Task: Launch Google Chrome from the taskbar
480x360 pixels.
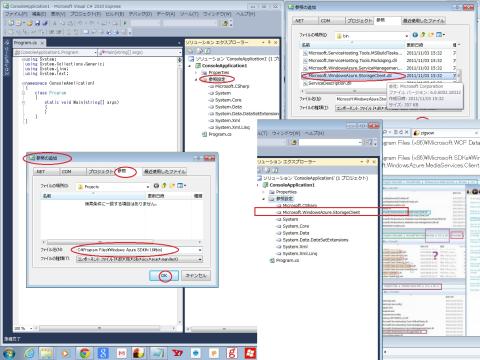Action: pyautogui.click(x=84, y=353)
